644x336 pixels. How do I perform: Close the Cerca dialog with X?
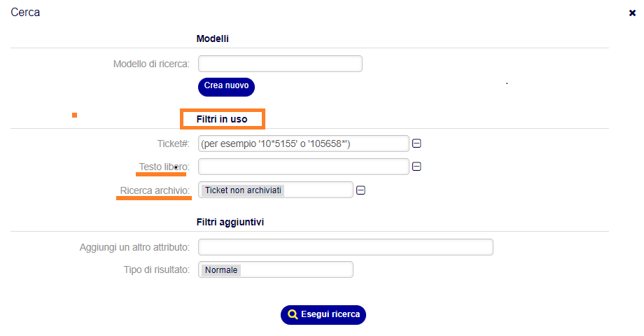coord(632,13)
